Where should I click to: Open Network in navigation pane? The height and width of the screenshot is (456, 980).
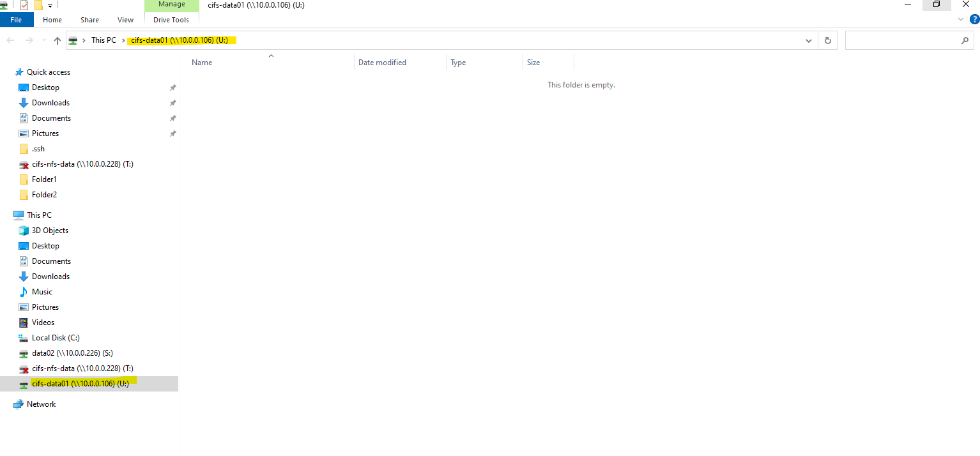(x=41, y=404)
